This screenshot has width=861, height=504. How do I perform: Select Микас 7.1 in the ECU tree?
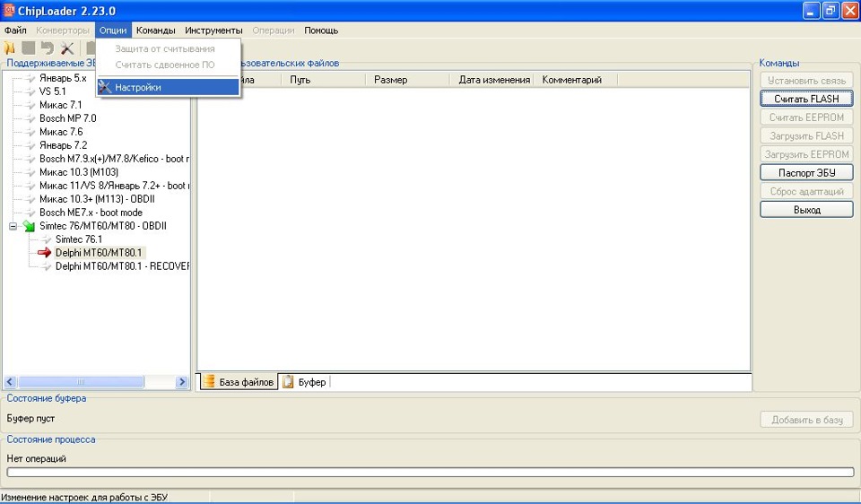click(x=60, y=105)
